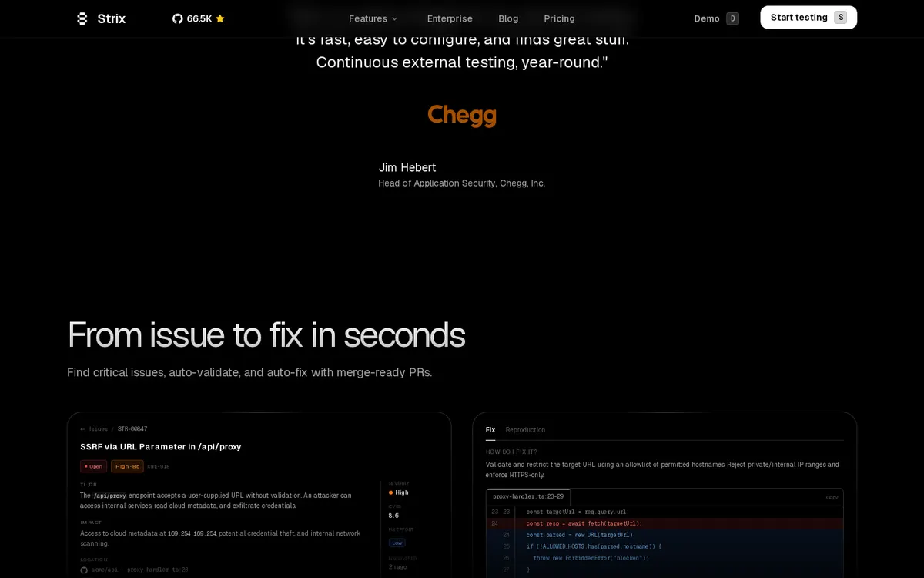The width and height of the screenshot is (924, 578).
Task: Open the GitHub icon showing 66.5K
Action: [177, 18]
